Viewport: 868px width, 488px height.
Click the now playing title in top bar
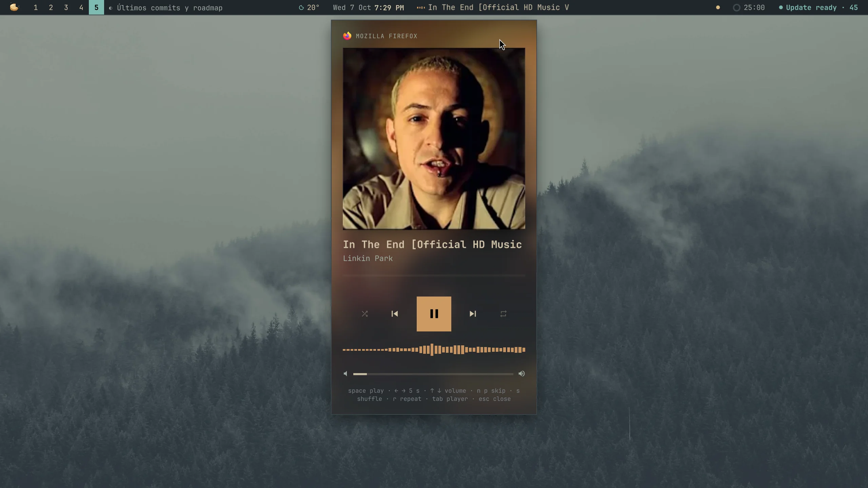click(x=498, y=7)
